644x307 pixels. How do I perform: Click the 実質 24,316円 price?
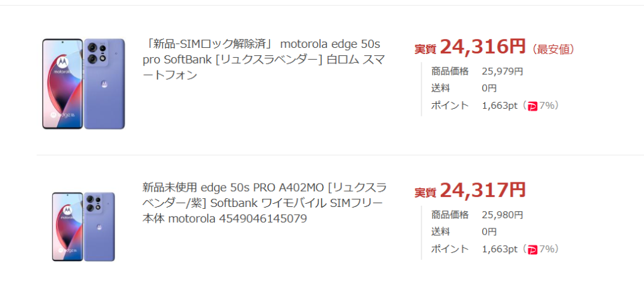pos(470,47)
